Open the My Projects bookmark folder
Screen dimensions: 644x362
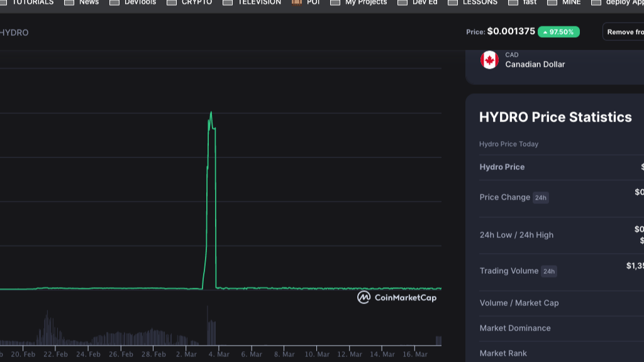tap(358, 3)
